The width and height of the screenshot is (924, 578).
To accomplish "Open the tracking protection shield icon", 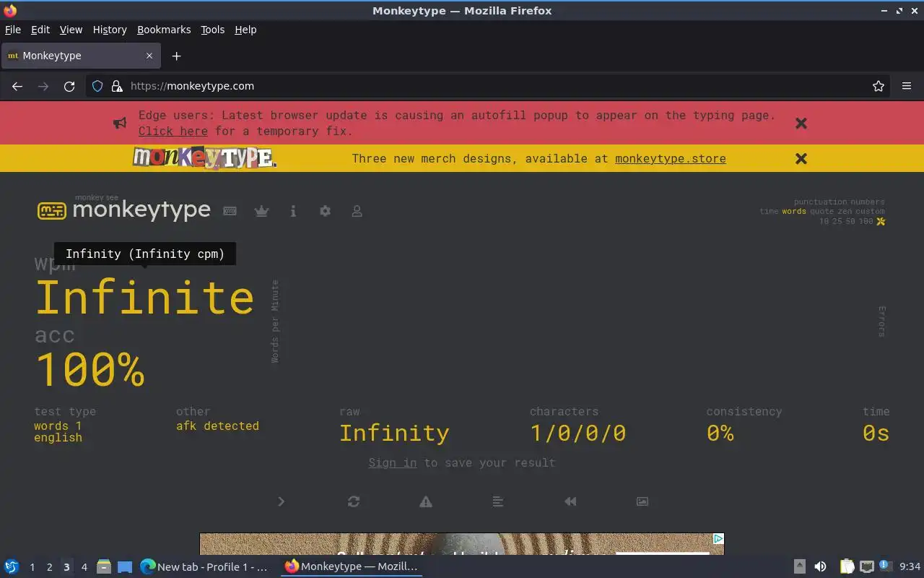I will tap(97, 86).
